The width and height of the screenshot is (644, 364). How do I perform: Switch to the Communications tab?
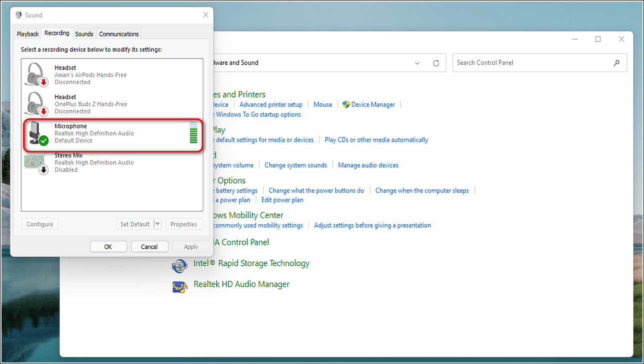point(119,34)
